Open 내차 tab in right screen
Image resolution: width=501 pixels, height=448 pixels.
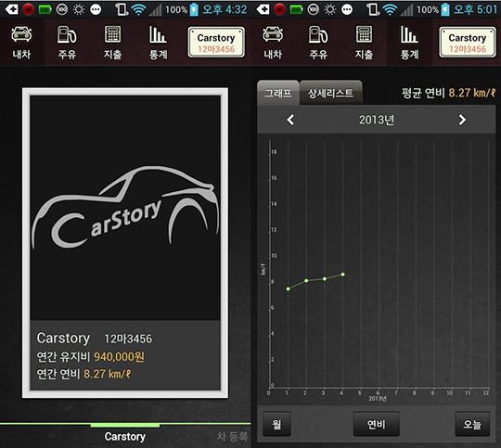[273, 43]
